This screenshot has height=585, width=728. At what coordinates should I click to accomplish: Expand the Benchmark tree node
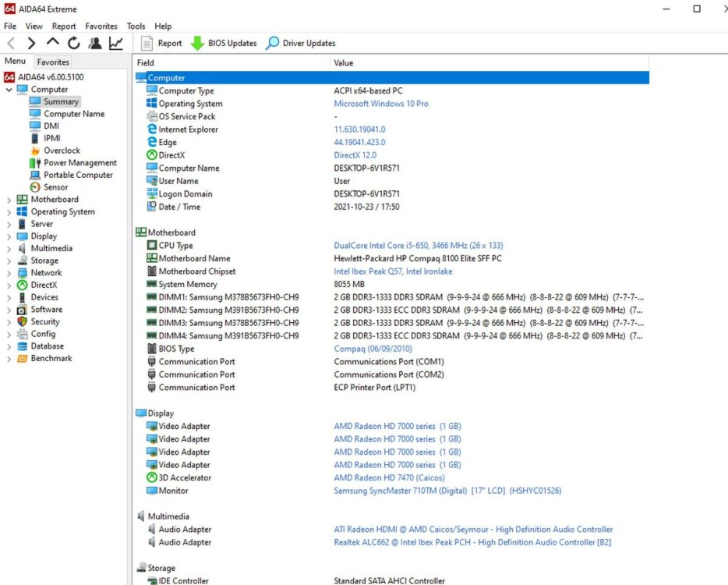pos(9,359)
